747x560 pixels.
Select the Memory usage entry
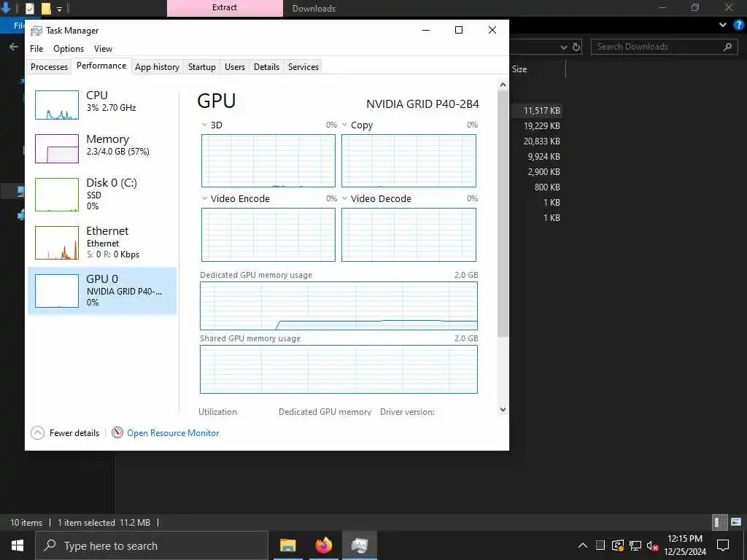pos(102,148)
